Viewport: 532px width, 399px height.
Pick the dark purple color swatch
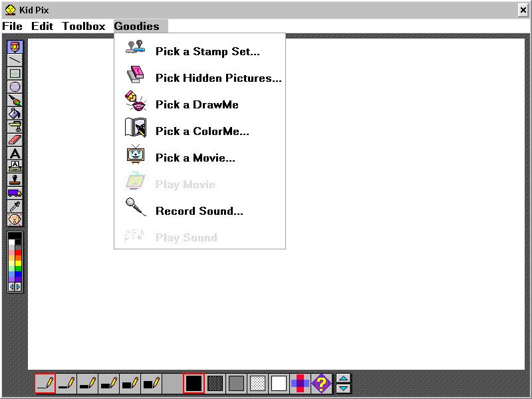[19, 279]
